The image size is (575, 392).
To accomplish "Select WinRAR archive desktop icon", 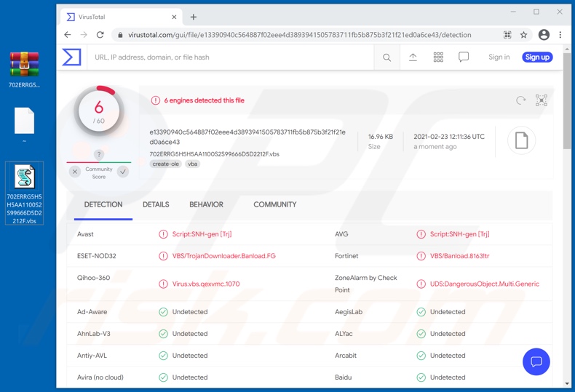I will tap(24, 70).
